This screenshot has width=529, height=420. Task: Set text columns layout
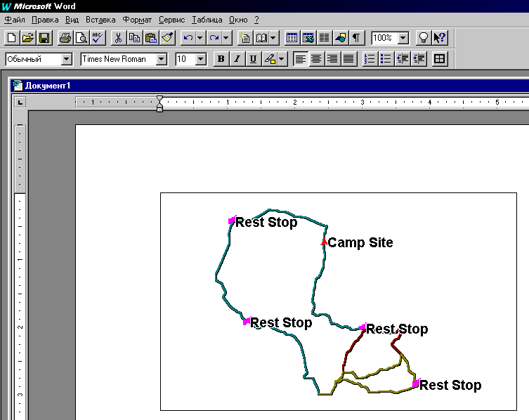click(325, 38)
